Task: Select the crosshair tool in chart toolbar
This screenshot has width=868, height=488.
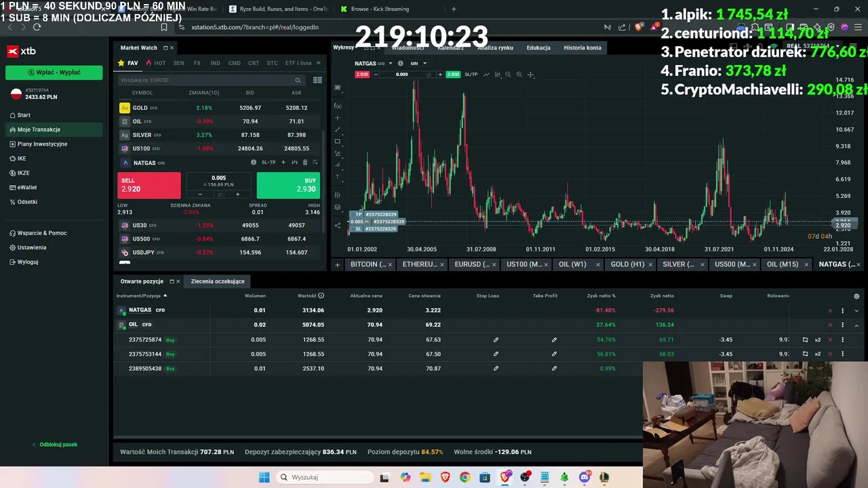Action: click(x=531, y=75)
